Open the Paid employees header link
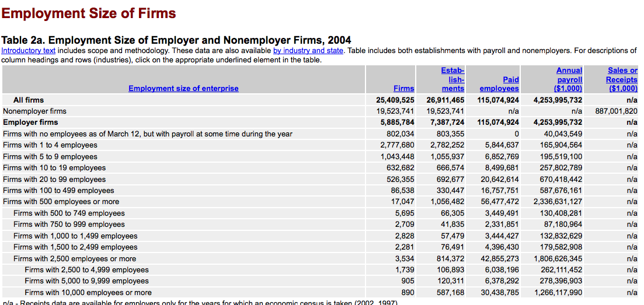This screenshot has height=305, width=644. [499, 83]
